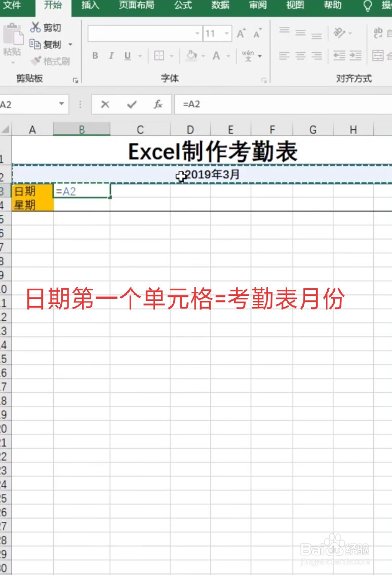Cancel formula entry with X button
392x575 pixels.
click(105, 104)
